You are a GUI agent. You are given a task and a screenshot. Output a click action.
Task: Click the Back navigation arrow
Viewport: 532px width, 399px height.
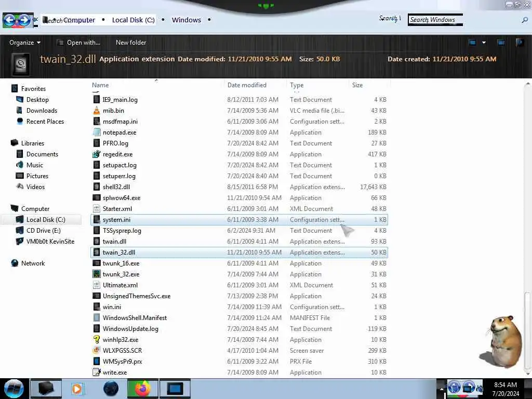point(10,20)
